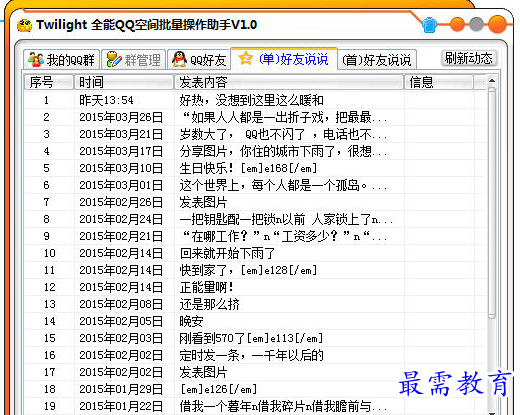520x415 pixels.
Task: Click the 序号 column header
Action: [49, 82]
